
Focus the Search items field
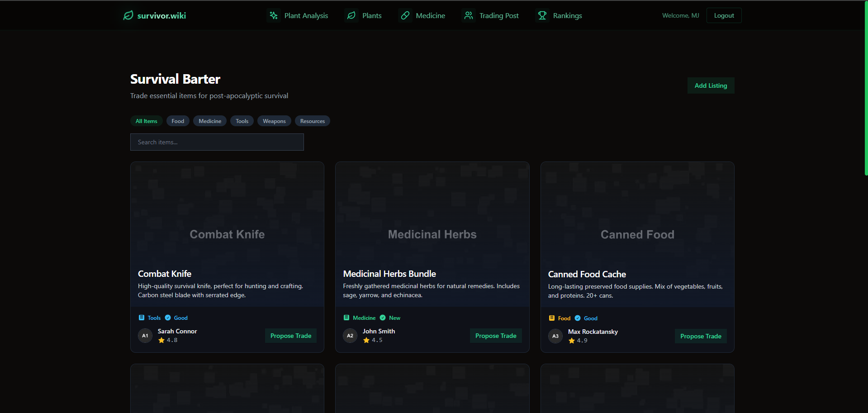(x=217, y=142)
